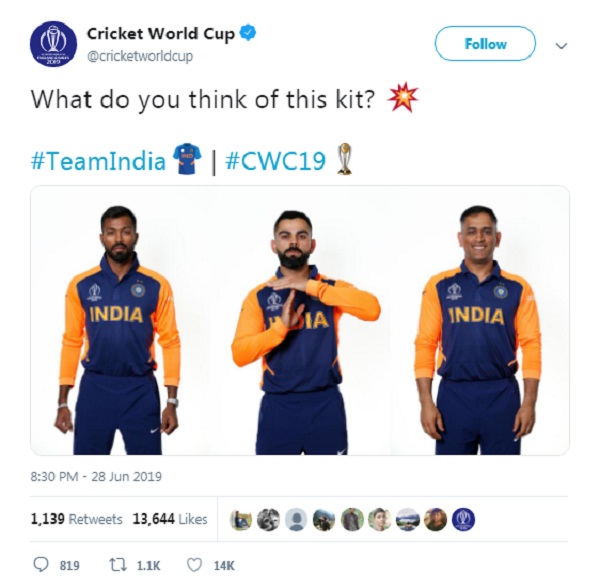Viewport: 600px width, 588px height.
Task: Click the Cricket World Cup profile avatar
Action: click(53, 44)
